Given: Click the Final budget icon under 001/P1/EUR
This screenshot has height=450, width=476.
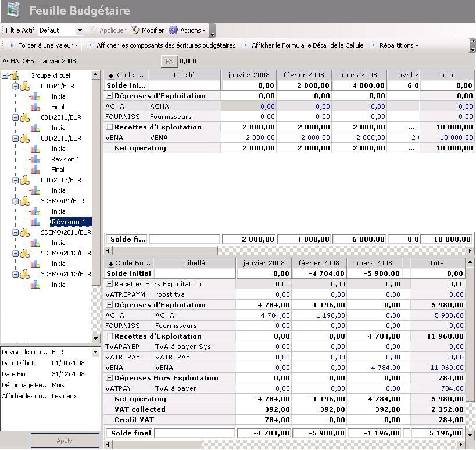Looking at the screenshot, I should click(x=35, y=107).
